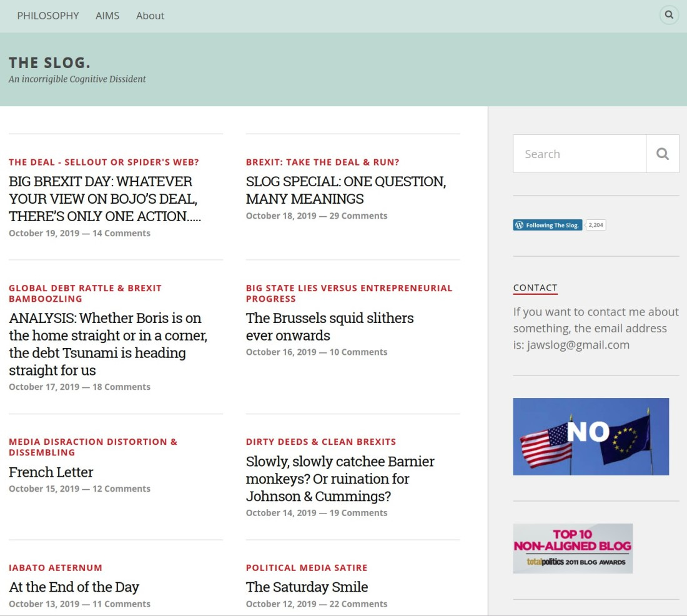
Task: Click date October 19, 2019
Action: [44, 233]
